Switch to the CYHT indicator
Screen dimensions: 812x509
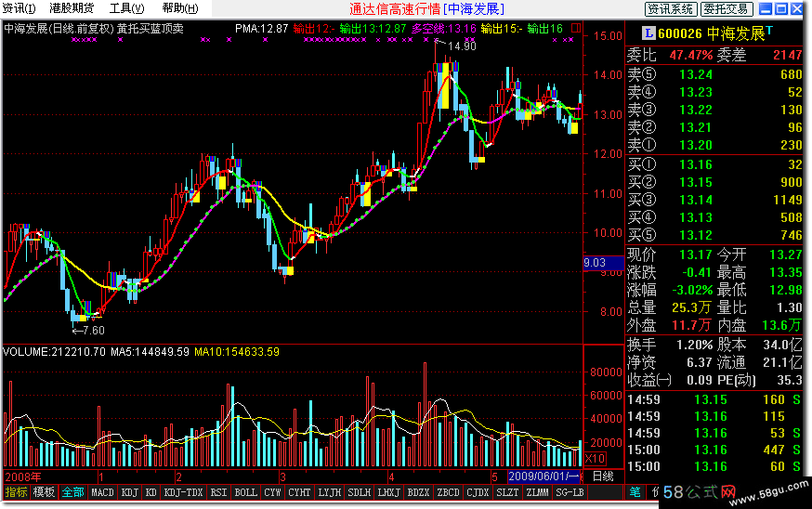click(299, 492)
